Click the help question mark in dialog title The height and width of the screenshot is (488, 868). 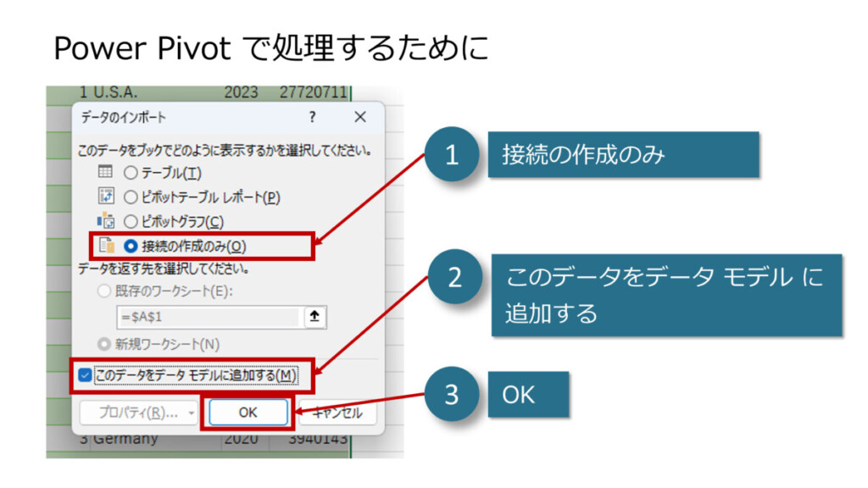[312, 117]
